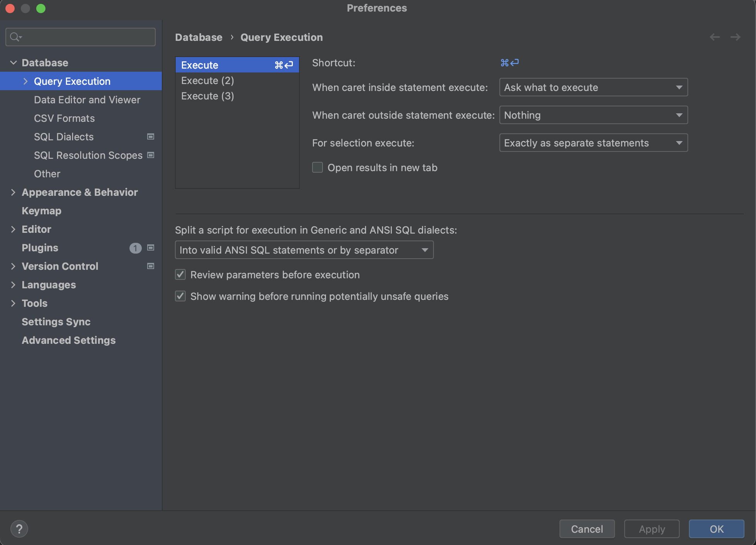Open the For selection execute dropdown
Screen dimensions: 756x545
tap(593, 143)
